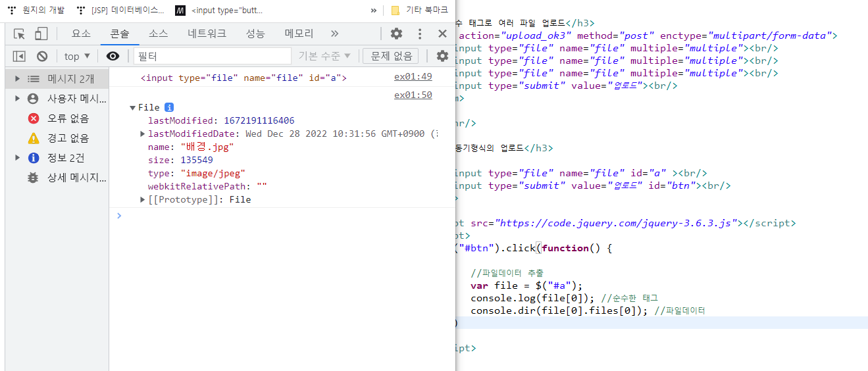Open the DevTools three-dot menu
This screenshot has width=868, height=371.
point(420,34)
